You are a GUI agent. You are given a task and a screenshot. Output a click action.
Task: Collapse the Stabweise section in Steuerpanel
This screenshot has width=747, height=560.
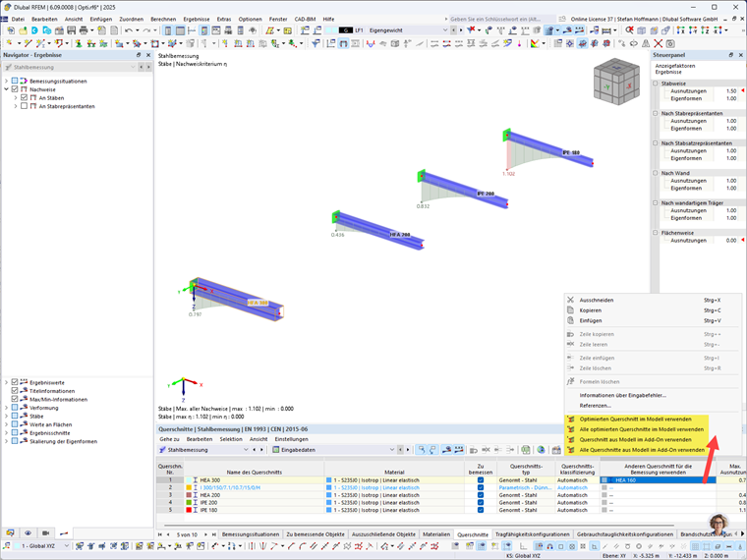[x=656, y=84]
